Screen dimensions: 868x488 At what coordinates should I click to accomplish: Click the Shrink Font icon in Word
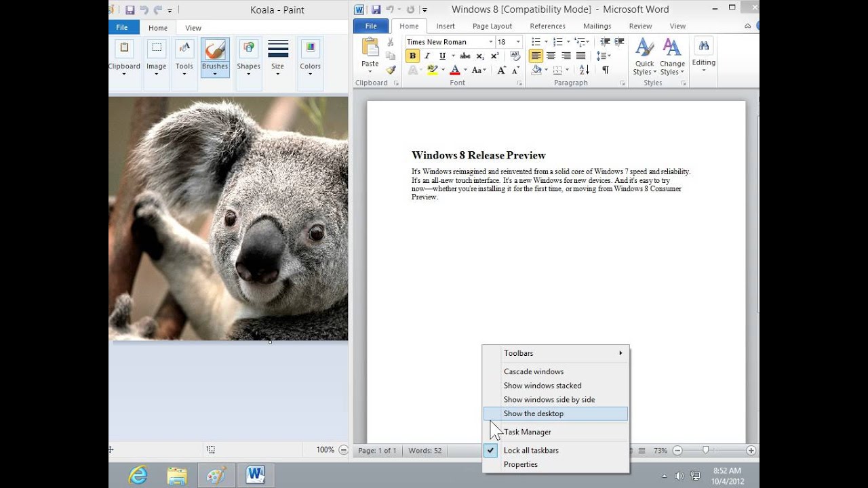pyautogui.click(x=516, y=70)
